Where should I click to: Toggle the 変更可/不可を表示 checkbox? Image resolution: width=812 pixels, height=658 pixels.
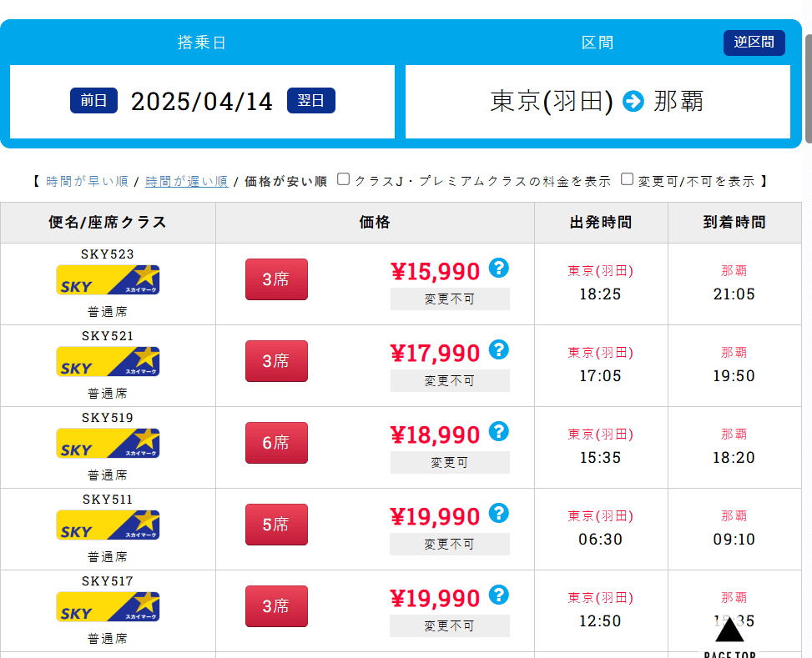pyautogui.click(x=628, y=179)
